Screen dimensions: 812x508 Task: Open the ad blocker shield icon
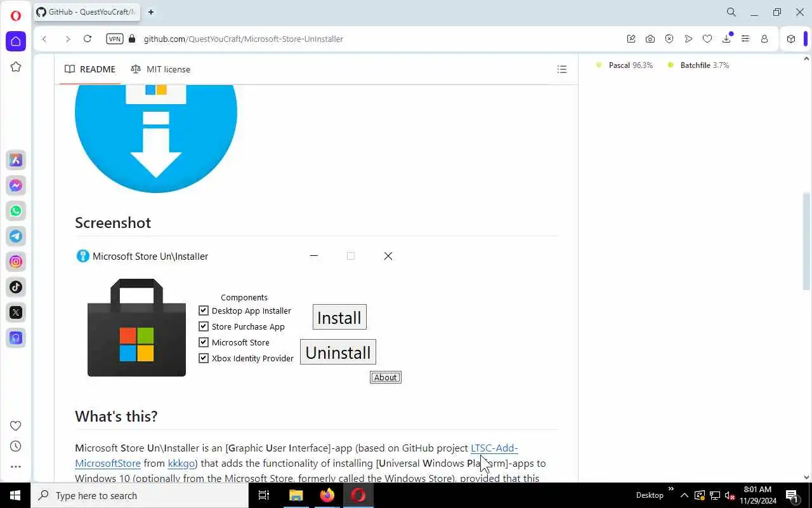[x=669, y=39]
